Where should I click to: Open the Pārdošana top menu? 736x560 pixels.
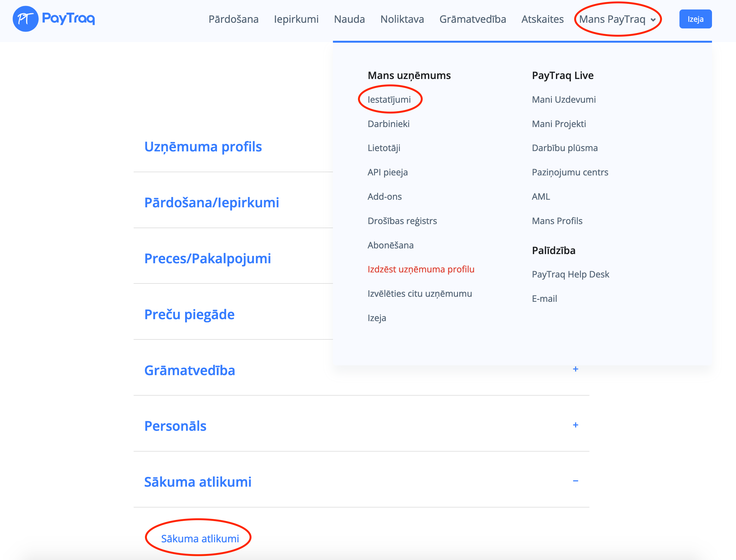233,19
